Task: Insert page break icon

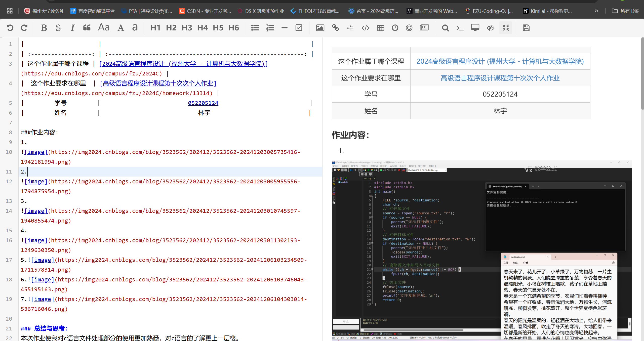Action: pyautogui.click(x=424, y=28)
